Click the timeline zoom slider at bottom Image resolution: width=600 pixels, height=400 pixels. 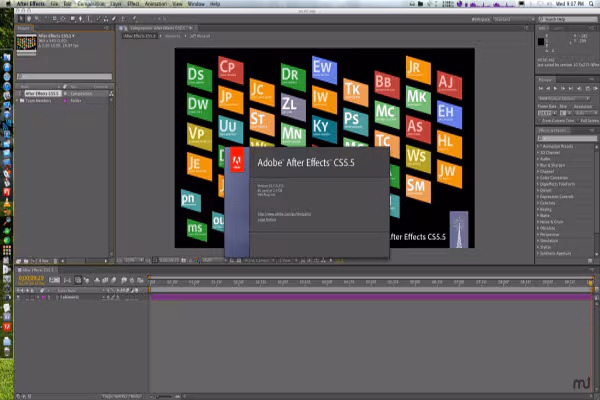(165, 397)
